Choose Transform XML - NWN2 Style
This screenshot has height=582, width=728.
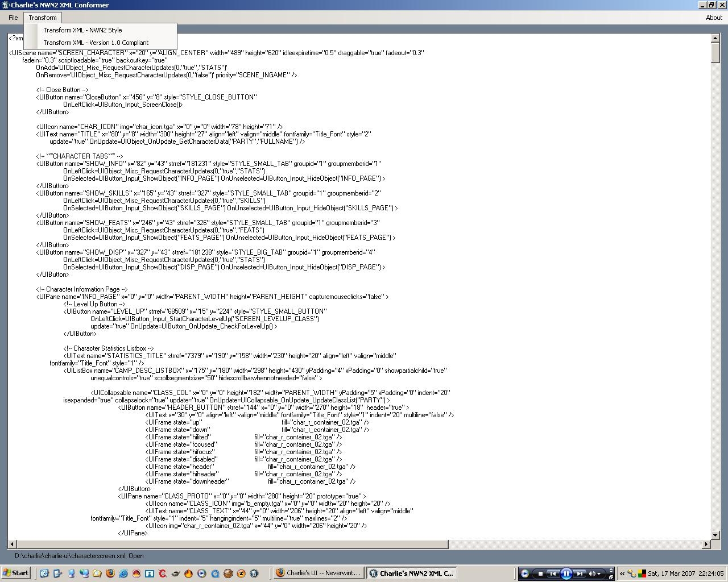tap(82, 30)
